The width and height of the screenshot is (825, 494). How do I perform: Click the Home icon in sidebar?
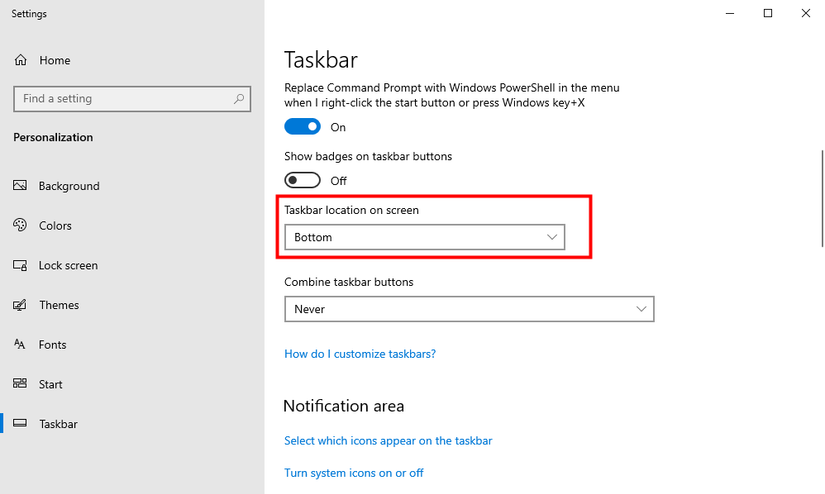pyautogui.click(x=20, y=60)
